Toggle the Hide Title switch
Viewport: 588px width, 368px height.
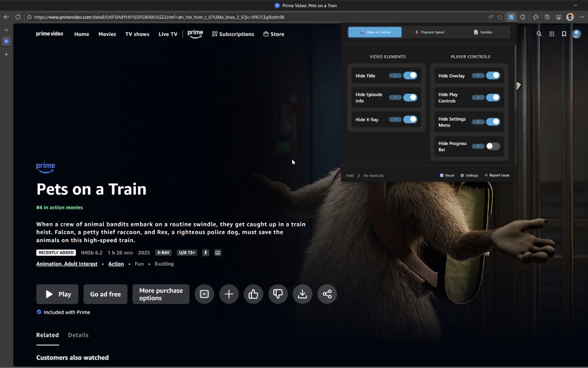click(x=410, y=75)
